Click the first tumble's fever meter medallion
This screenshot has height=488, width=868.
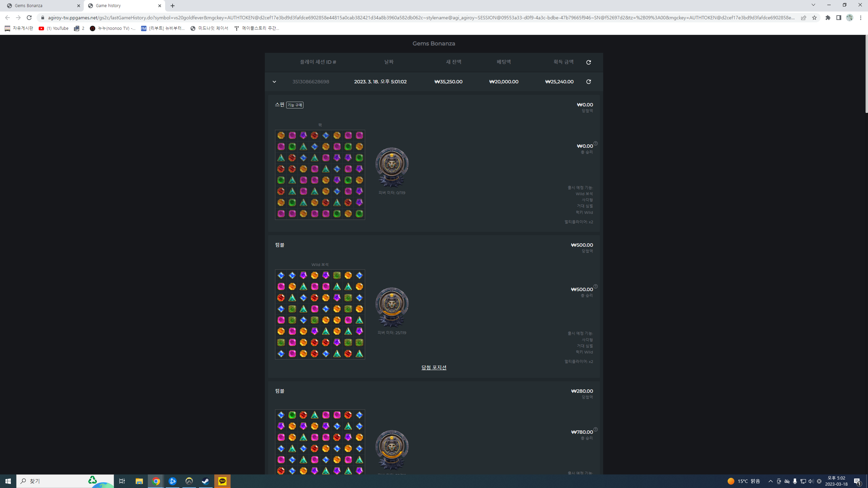(392, 307)
